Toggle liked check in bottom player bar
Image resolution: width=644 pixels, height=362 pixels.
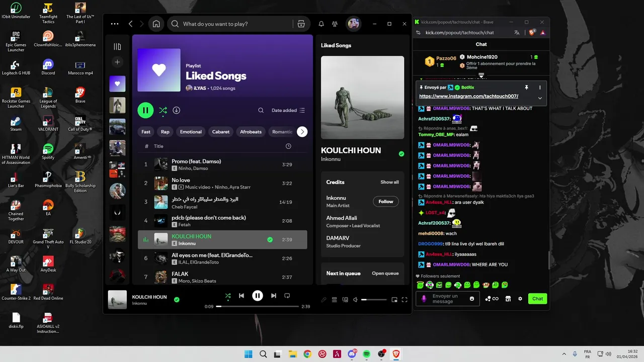pos(177,300)
